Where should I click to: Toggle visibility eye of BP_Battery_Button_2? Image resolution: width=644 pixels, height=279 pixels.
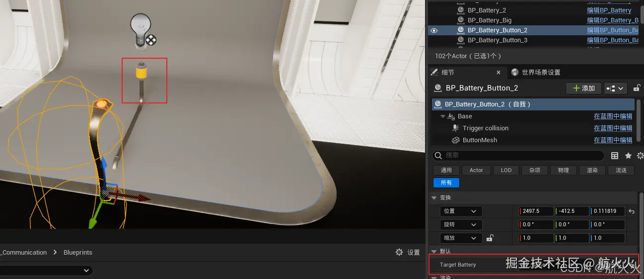click(434, 30)
